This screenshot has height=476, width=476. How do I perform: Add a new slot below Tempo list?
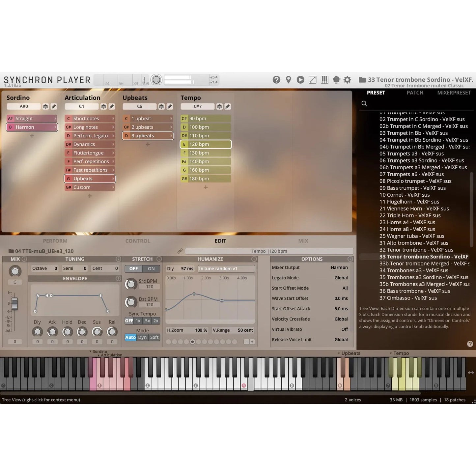tap(206, 187)
